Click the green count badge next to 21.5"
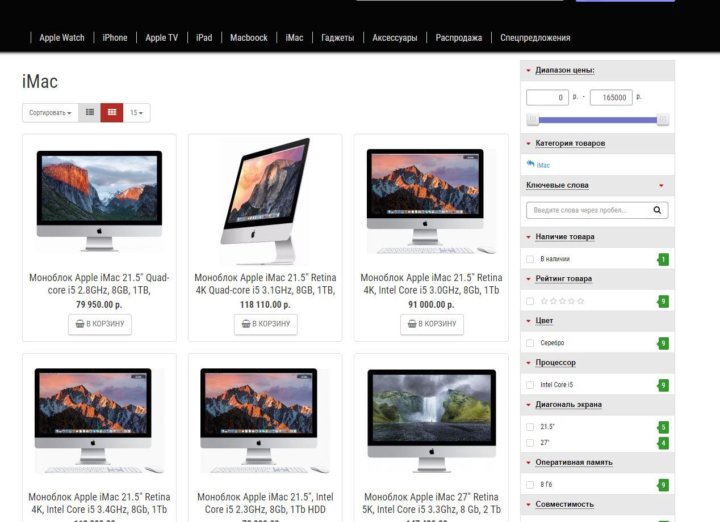720x522 pixels. (x=663, y=427)
